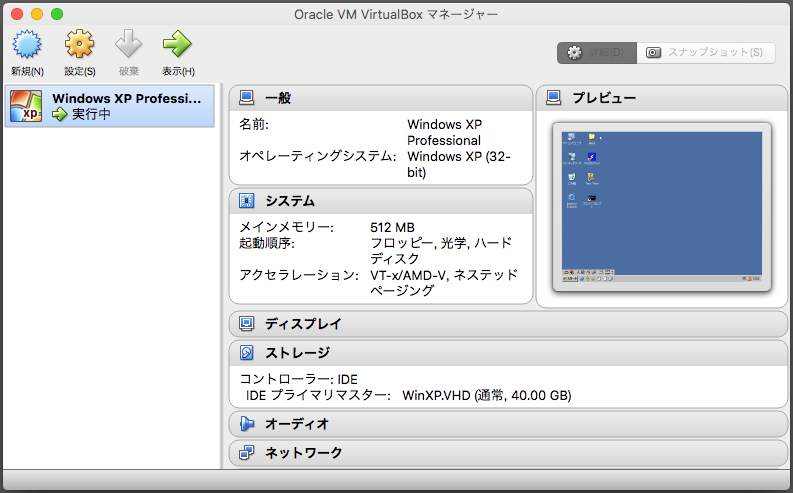This screenshot has height=493, width=793.
Task: Open the ストレージ section header title
Action: tap(297, 353)
